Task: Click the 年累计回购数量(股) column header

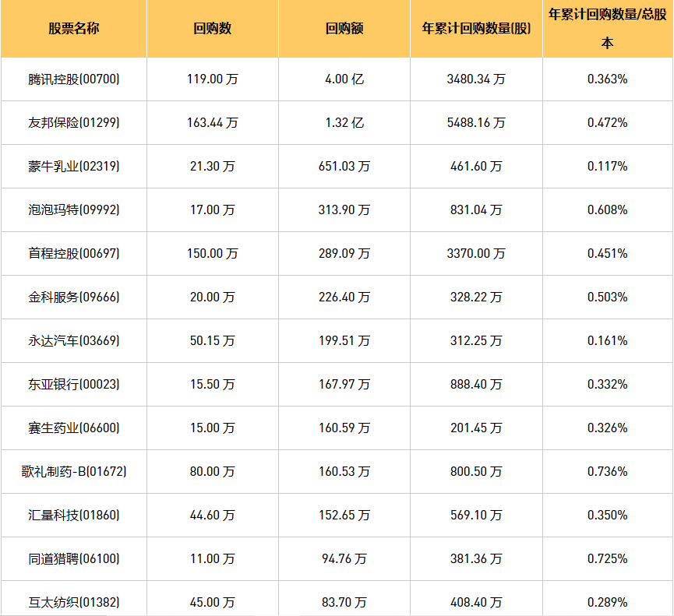Action: pyautogui.click(x=476, y=28)
